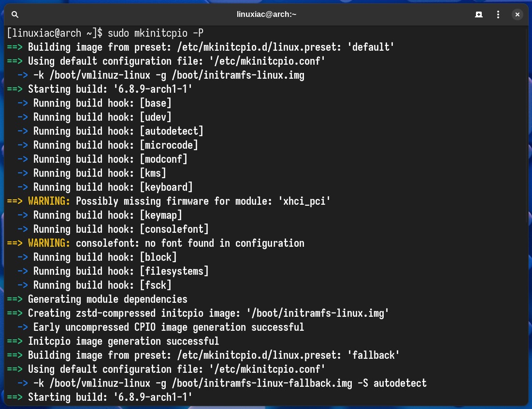This screenshot has height=409, width=532.
Task: Click the 'sudo mkinitcpio -P' command text
Action: (156, 33)
